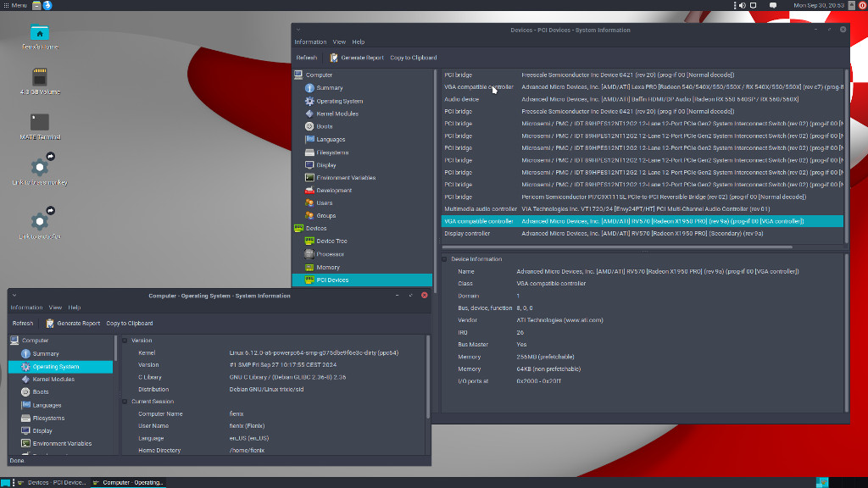This screenshot has height=488, width=868.
Task: Select the Display controller RV570 Secondary row
Action: 643,234
